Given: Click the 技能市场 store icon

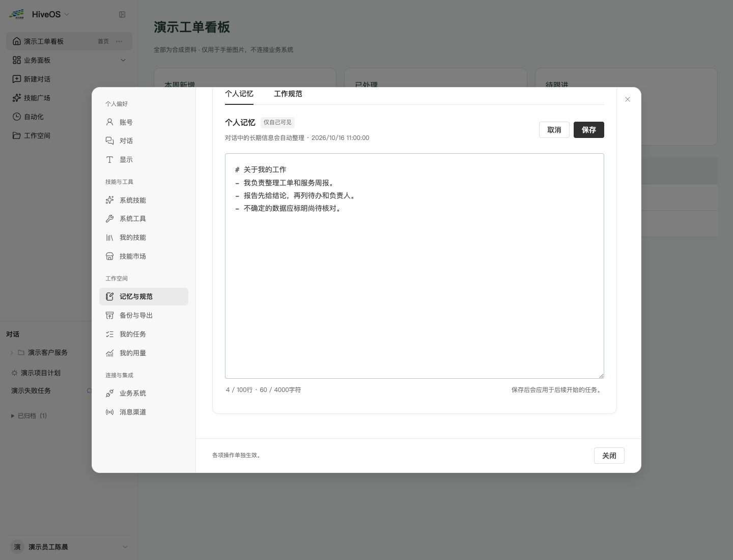Looking at the screenshot, I should (109, 257).
